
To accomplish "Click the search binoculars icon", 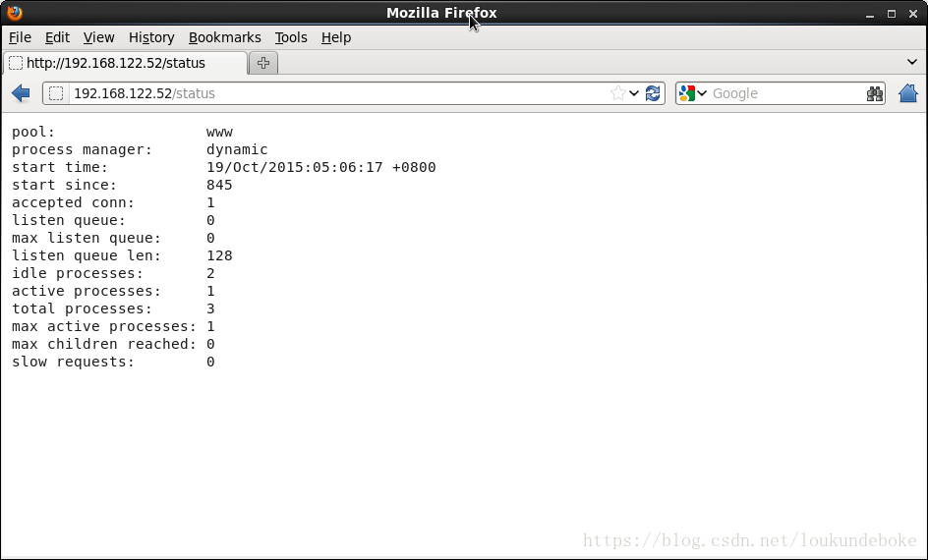I will [875, 93].
